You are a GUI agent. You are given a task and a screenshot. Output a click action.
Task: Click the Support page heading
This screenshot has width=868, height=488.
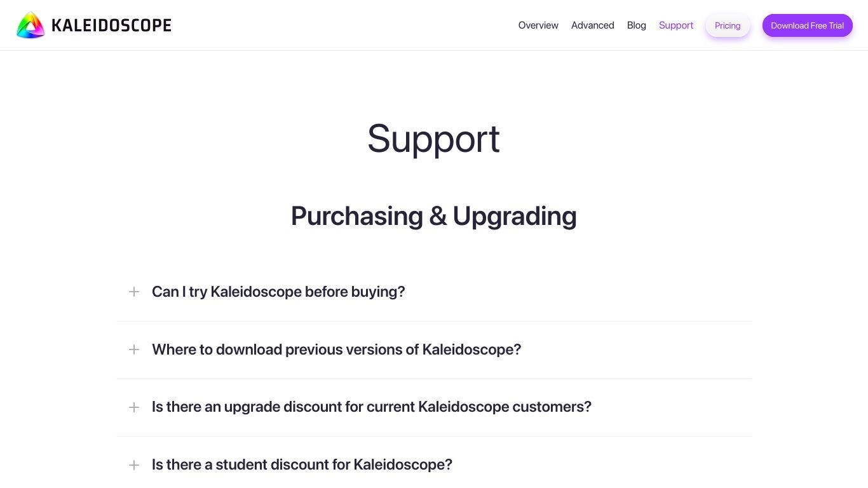point(433,139)
